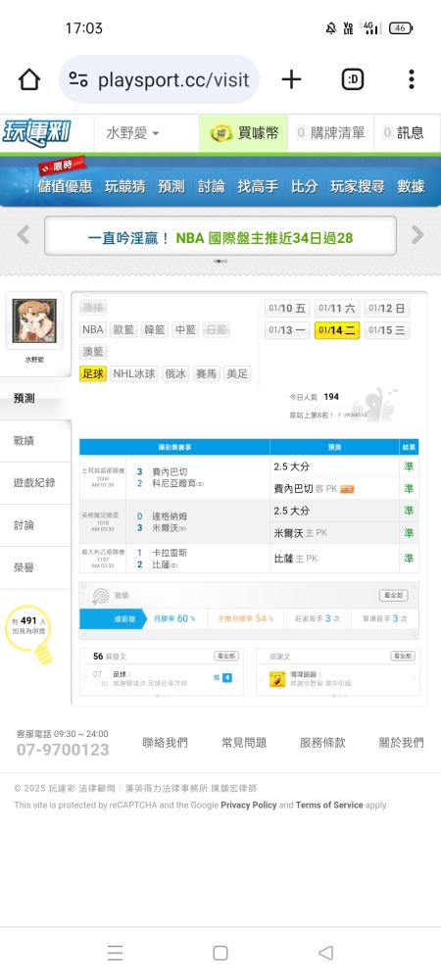The height and width of the screenshot is (980, 441).
Task: Select the NBA league filter
Action: 93,329
